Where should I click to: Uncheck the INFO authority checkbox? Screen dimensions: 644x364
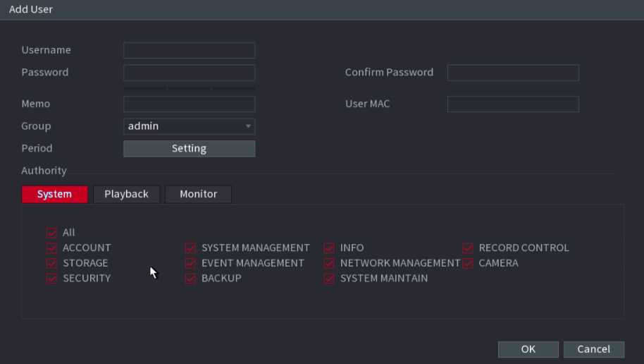[329, 248]
